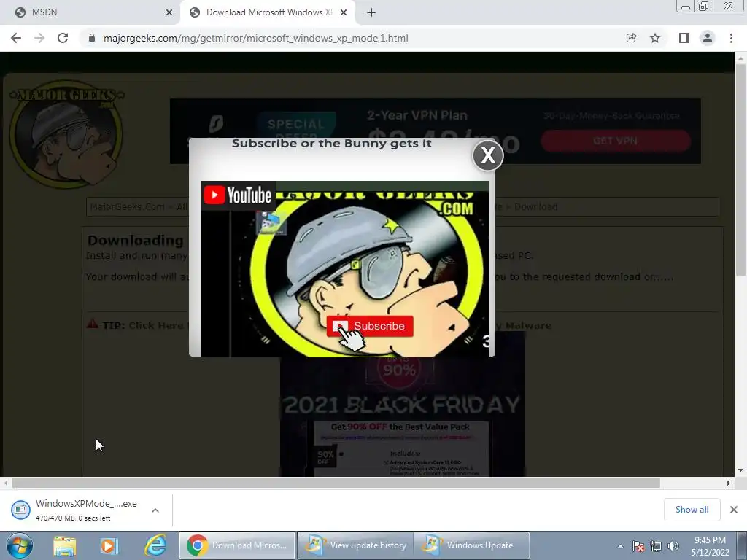Click the GET VPN banner button
The height and width of the screenshot is (560, 747).
pyautogui.click(x=616, y=141)
